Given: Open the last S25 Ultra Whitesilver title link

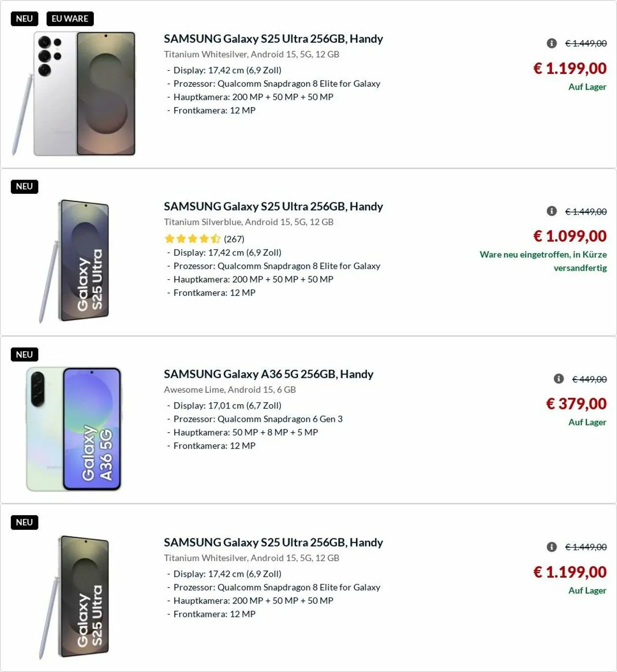Looking at the screenshot, I should coord(273,542).
